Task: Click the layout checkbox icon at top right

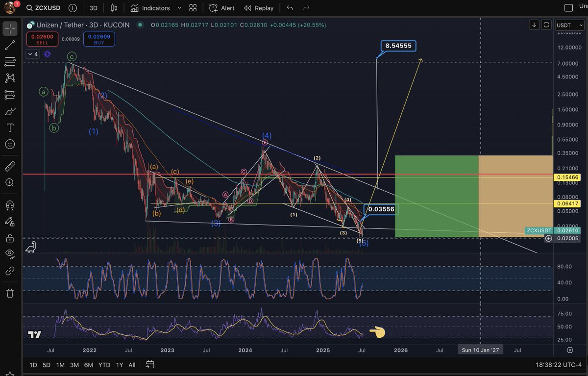Action: (568, 8)
